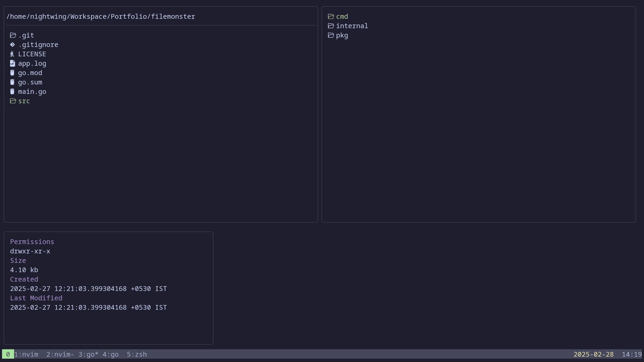Screen dimensions: 644x362
Task: Click the folder icon beside internal
Action: [x=331, y=26]
